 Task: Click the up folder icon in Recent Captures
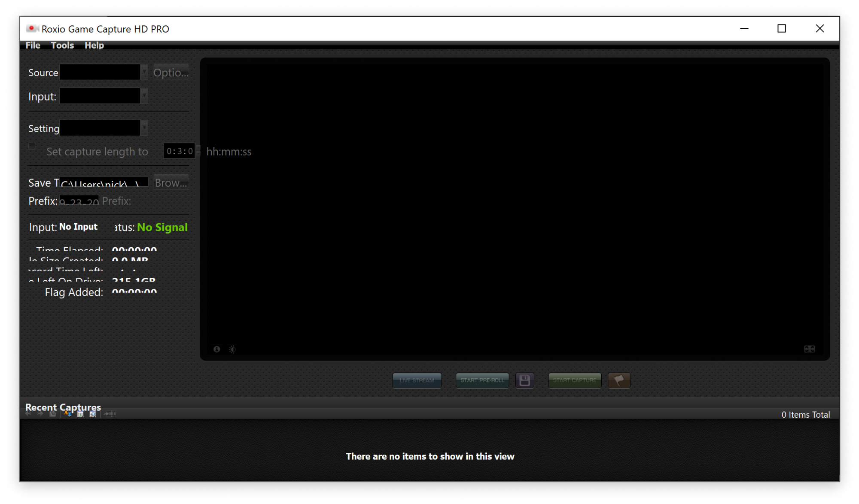[x=52, y=414]
